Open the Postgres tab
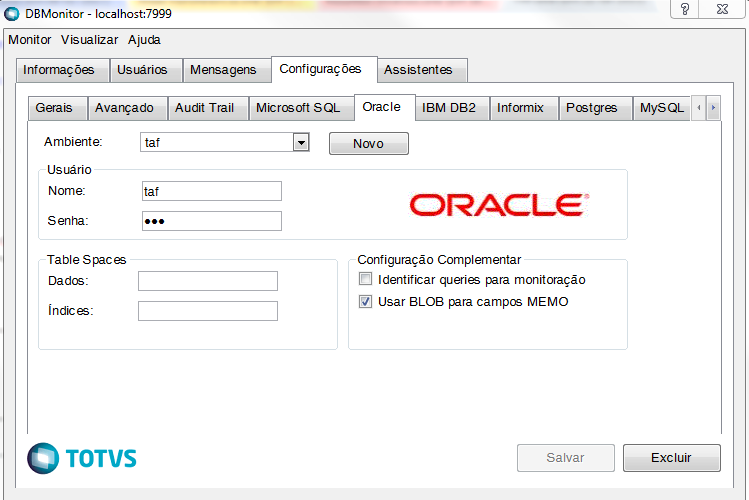Screen dimensions: 749x500 596,108
